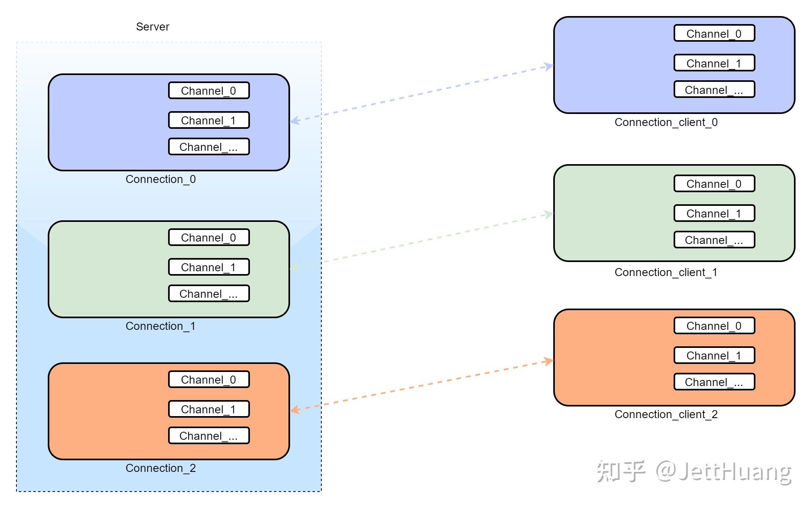The image size is (812, 508).
Task: Select Channel_... inside server Connection_1
Action: click(209, 294)
